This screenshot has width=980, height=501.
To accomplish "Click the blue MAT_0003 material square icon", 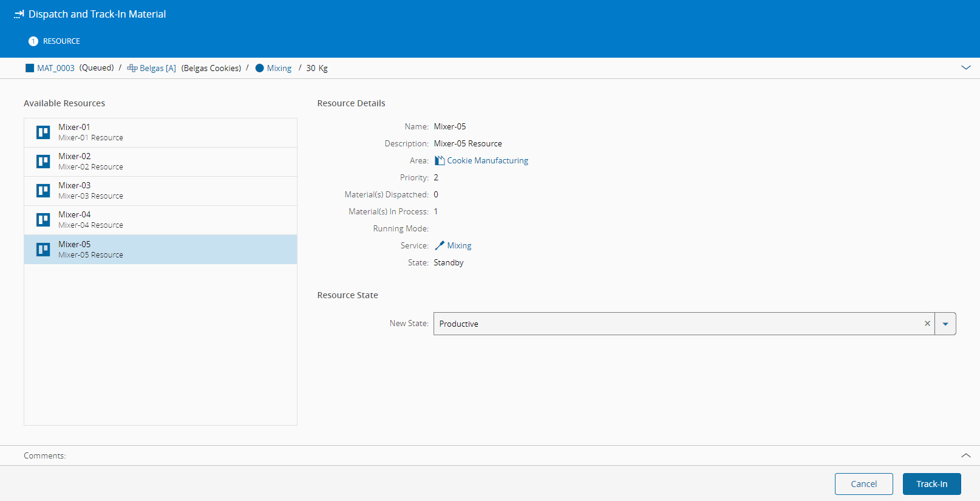I will click(30, 68).
